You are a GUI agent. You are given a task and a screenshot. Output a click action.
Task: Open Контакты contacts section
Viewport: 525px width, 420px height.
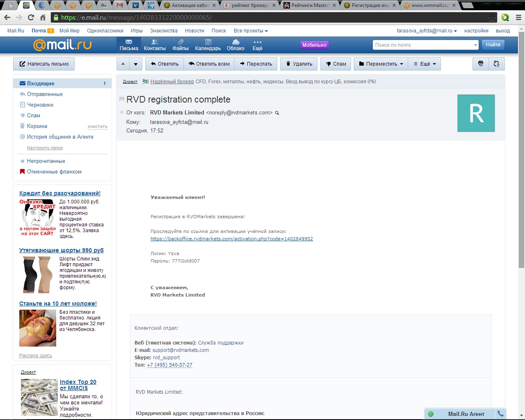(x=155, y=45)
